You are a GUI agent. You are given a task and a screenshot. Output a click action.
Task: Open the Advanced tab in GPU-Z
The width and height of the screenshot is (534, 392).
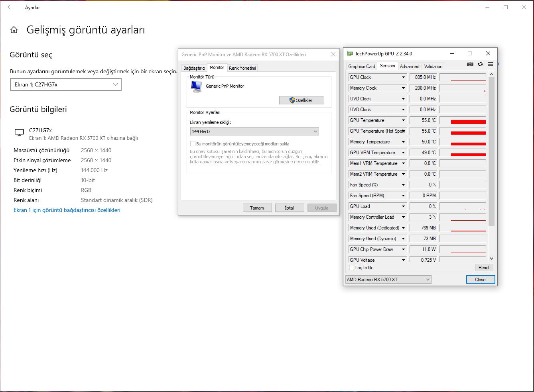click(410, 67)
